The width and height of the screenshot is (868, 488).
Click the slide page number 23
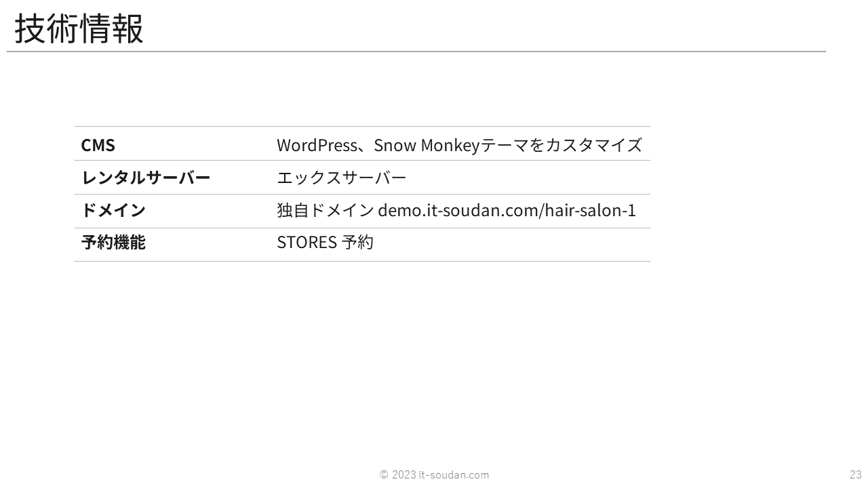[x=855, y=474]
